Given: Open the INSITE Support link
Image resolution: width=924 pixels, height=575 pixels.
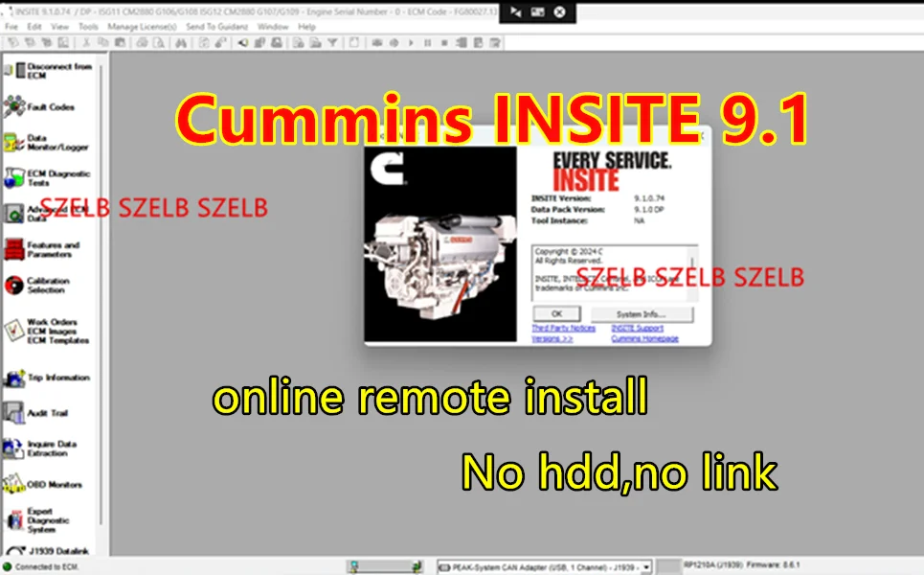Looking at the screenshot, I should coord(637,328).
